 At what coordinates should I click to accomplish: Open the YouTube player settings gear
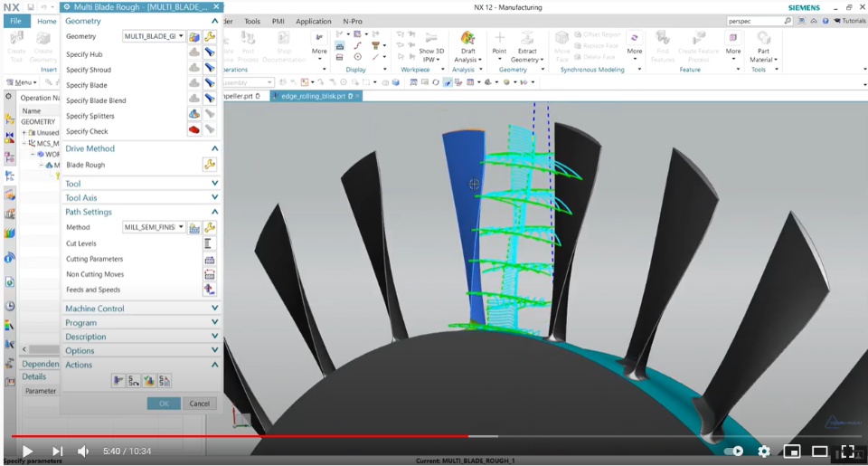[x=764, y=451]
